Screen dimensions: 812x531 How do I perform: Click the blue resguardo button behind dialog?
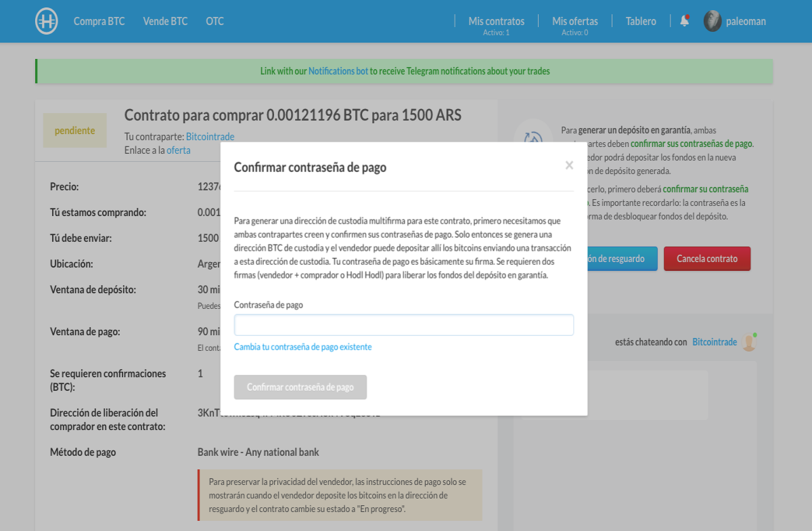[622, 259]
